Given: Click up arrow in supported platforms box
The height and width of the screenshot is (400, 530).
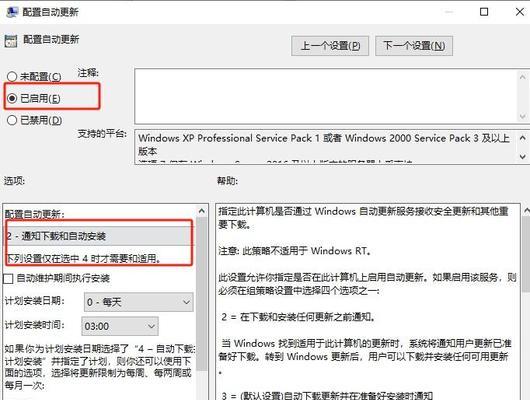Looking at the screenshot, I should tap(523, 138).
